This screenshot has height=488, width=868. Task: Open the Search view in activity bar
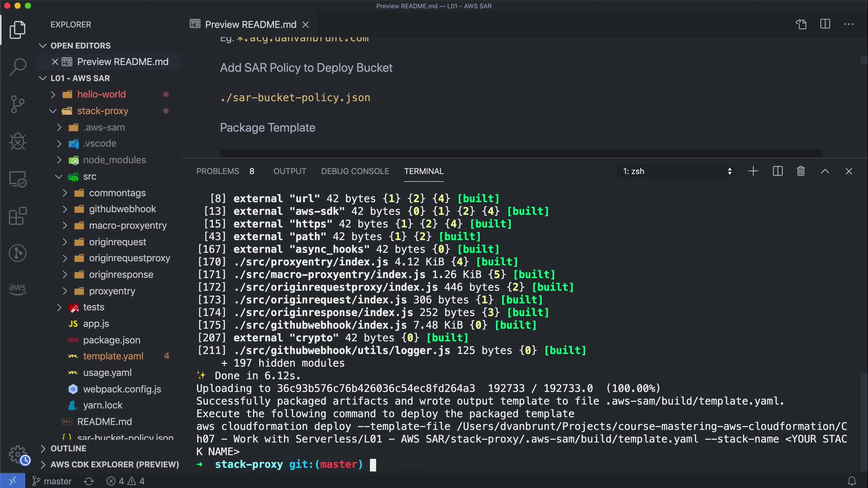(18, 67)
